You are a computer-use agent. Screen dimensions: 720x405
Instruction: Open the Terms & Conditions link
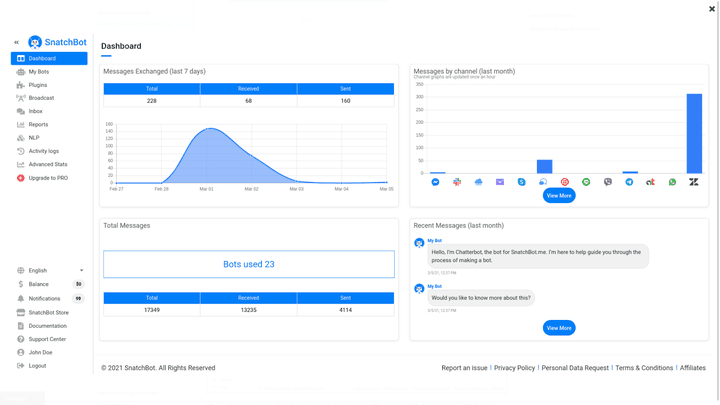[x=644, y=368]
